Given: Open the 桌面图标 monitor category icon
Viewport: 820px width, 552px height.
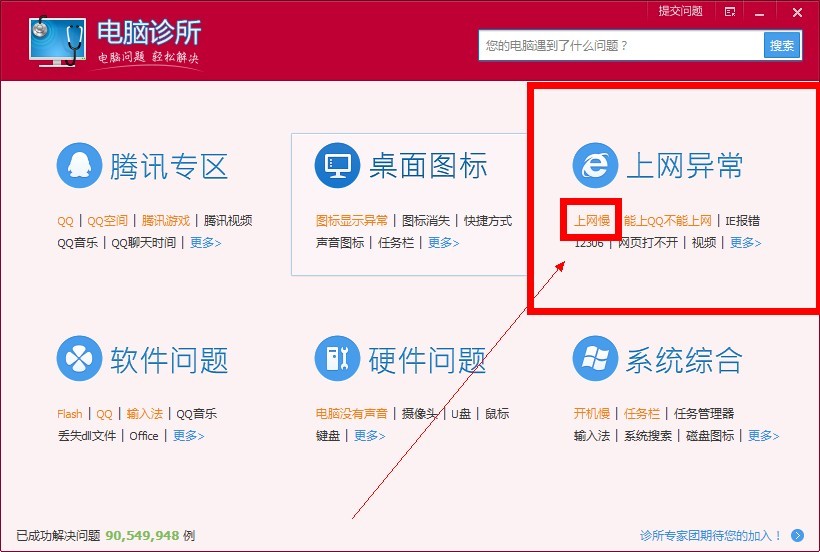Looking at the screenshot, I should coord(337,166).
